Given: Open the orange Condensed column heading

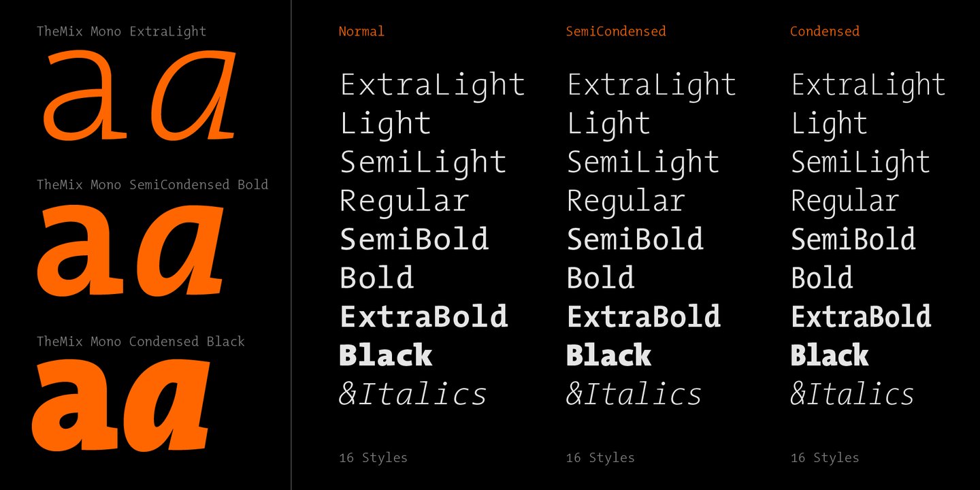Looking at the screenshot, I should point(824,31).
